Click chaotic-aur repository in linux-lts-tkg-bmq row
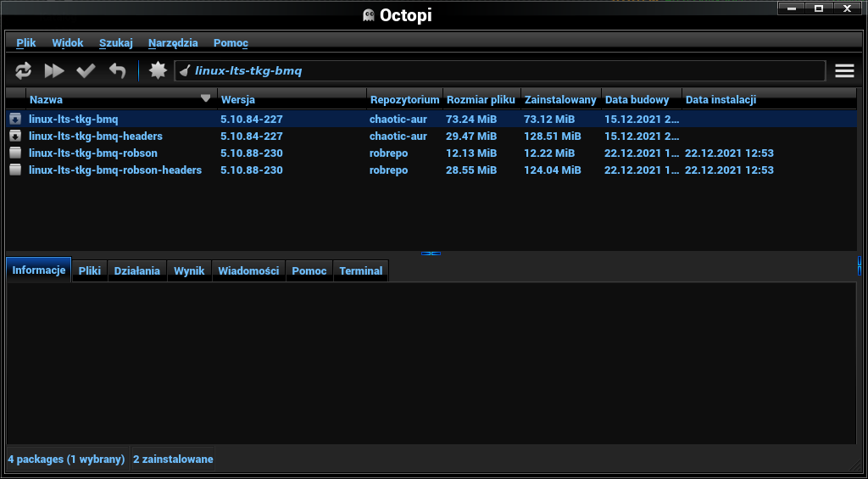868x479 pixels. pyautogui.click(x=398, y=119)
